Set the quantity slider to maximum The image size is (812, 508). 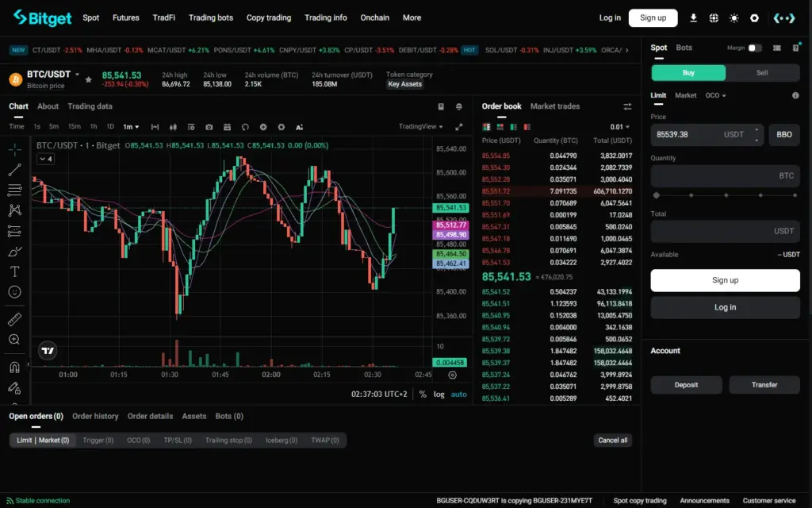pos(795,195)
